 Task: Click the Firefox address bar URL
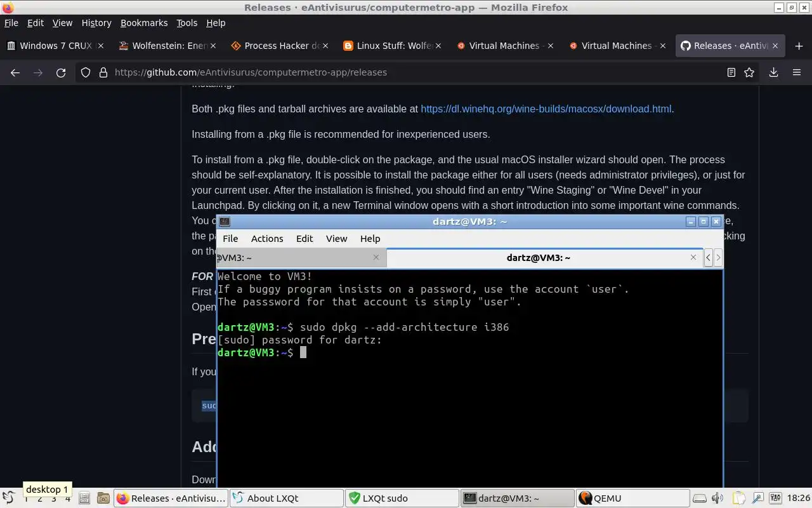point(251,72)
